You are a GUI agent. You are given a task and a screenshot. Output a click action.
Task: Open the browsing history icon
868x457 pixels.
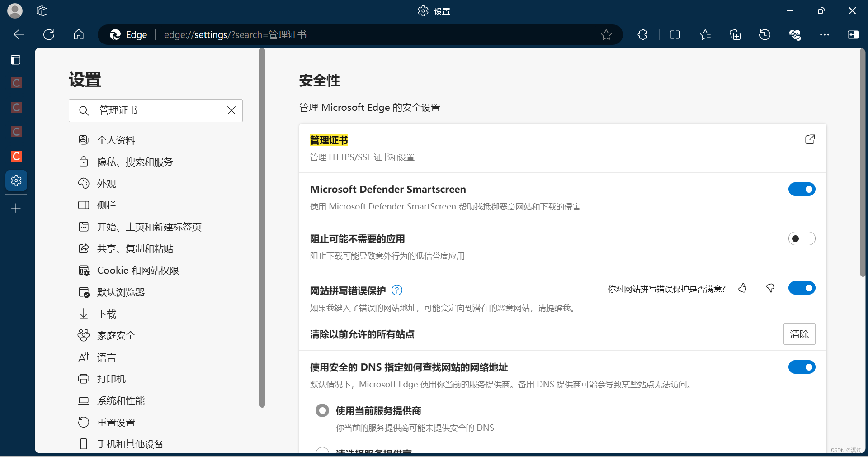coord(765,34)
